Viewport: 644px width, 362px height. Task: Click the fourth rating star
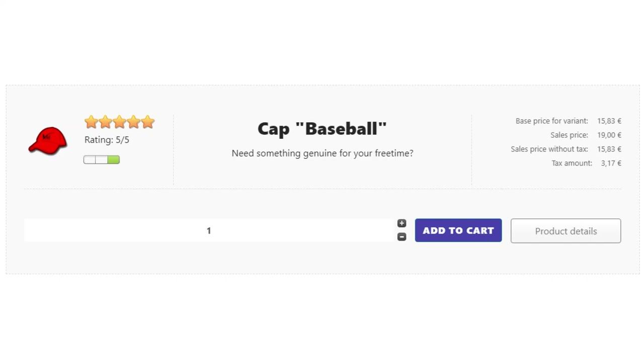[x=133, y=122]
